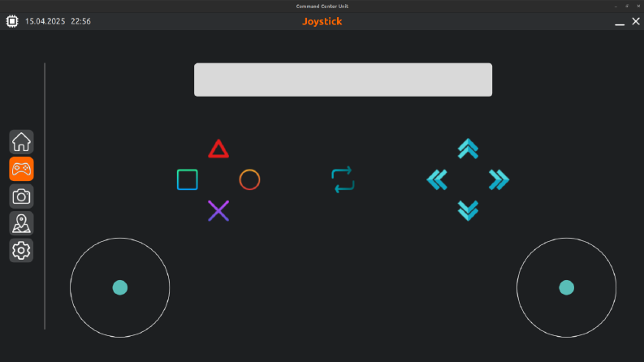Viewport: 644px width, 362px height.
Task: Click the purple cross button
Action: point(218,211)
